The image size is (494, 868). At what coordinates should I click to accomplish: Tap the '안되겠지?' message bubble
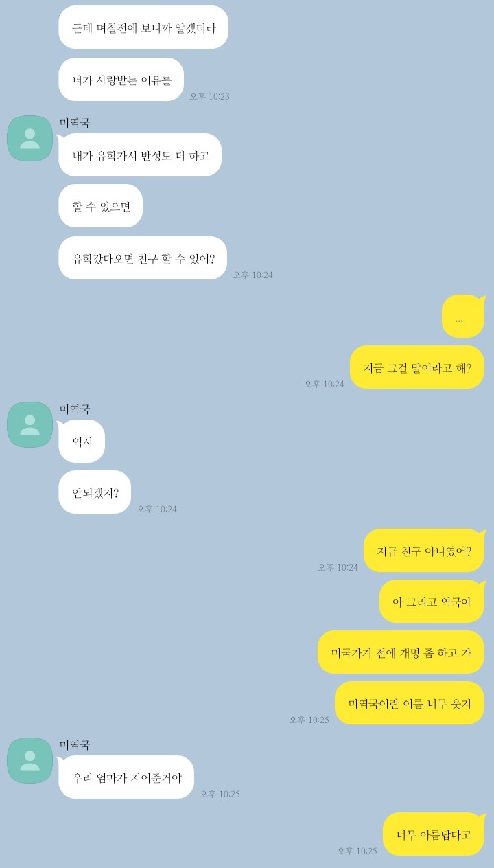tap(95, 492)
